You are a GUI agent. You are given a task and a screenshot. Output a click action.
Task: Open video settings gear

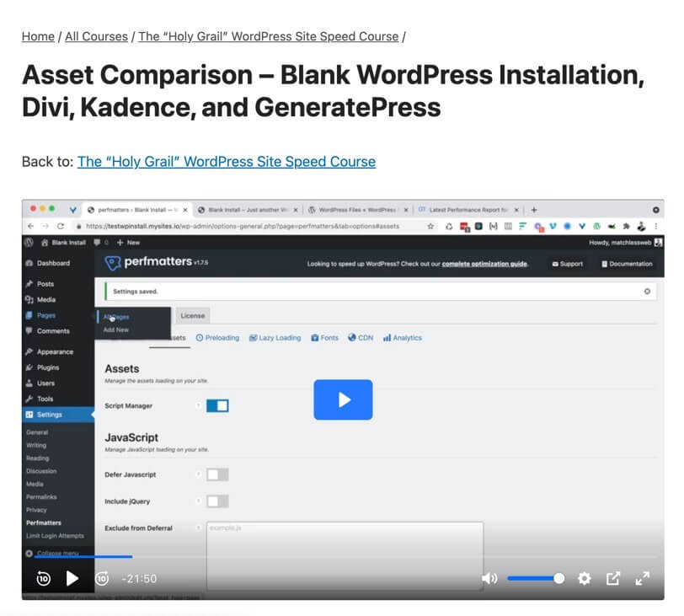pyautogui.click(x=584, y=578)
